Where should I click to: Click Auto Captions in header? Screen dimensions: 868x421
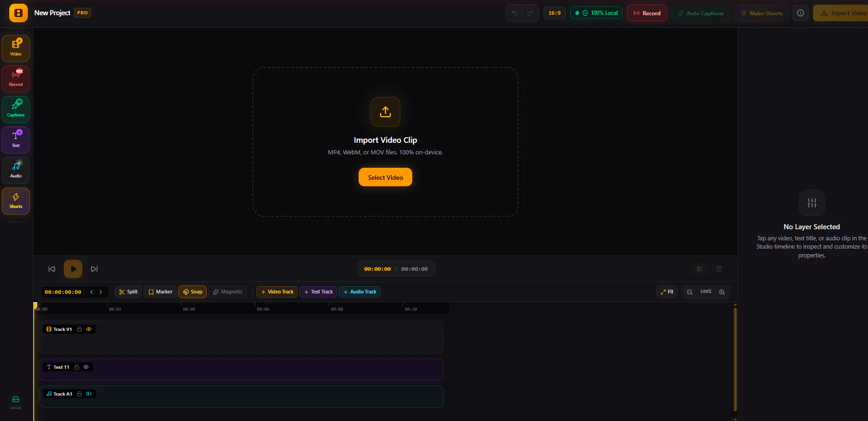click(x=701, y=13)
